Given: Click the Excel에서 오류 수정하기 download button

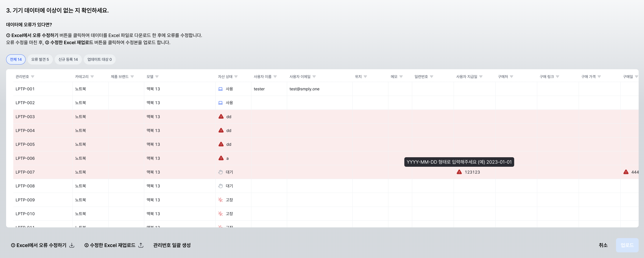Looking at the screenshot, I should 42,245.
